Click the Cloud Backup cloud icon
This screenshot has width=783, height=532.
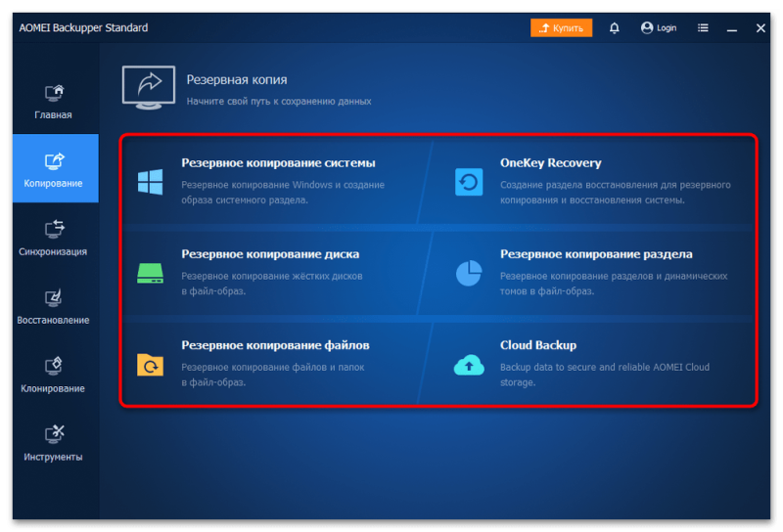469,365
